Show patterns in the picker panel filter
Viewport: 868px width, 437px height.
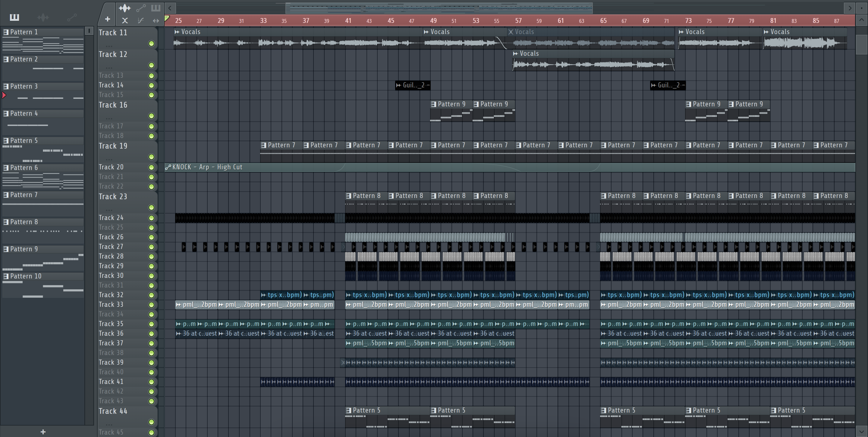click(x=14, y=17)
